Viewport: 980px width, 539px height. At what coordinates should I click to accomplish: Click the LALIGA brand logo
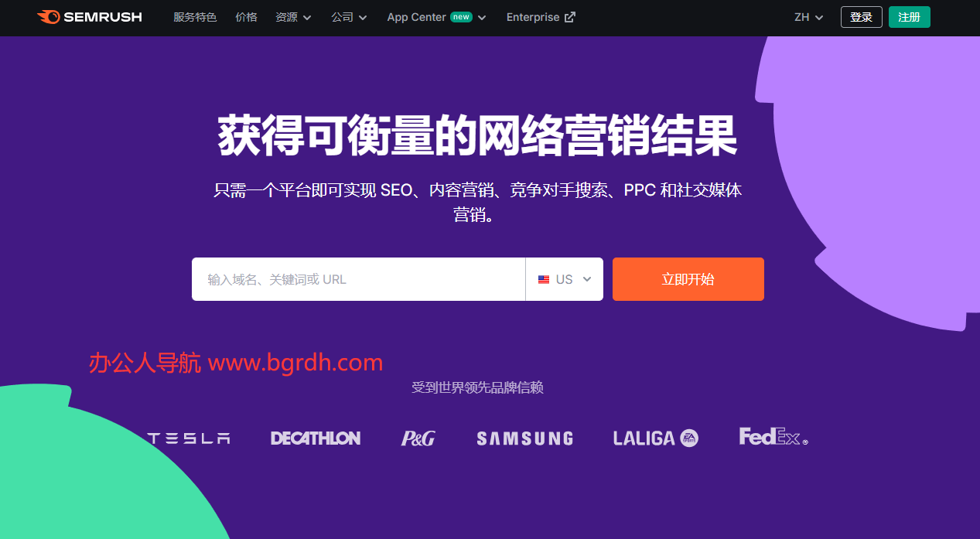coord(654,438)
